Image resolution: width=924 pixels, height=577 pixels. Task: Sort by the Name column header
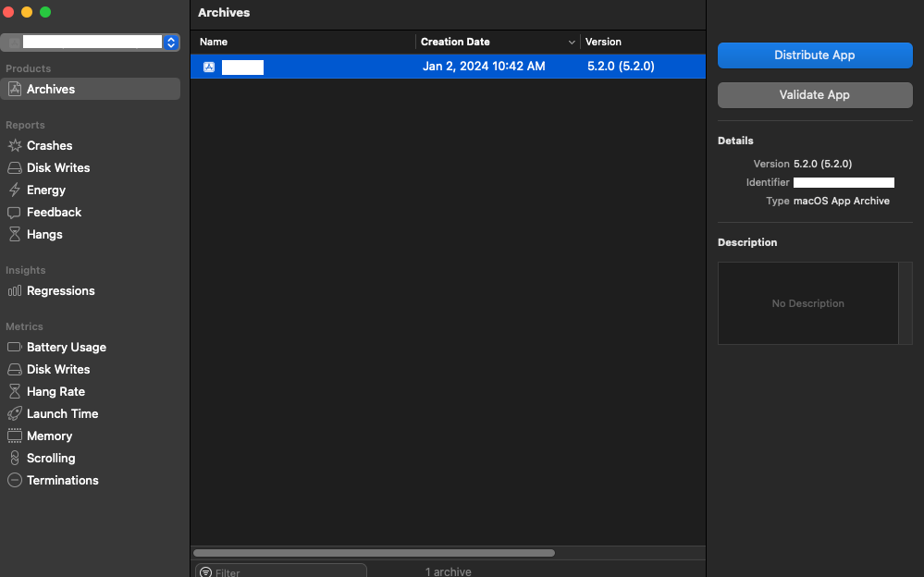point(302,42)
